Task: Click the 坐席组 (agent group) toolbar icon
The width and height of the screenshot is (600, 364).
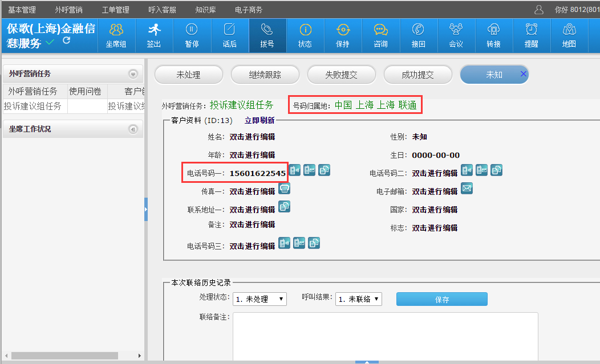Action: [x=116, y=35]
